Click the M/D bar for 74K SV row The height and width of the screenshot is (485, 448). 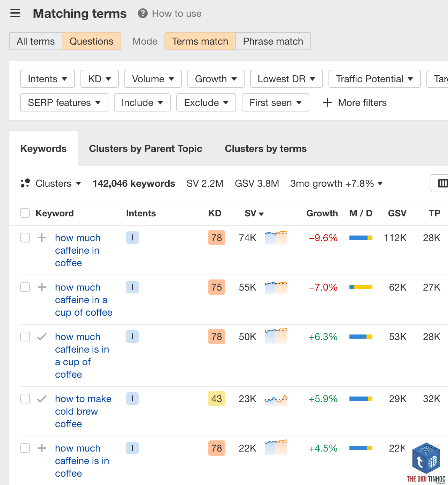[x=361, y=238]
